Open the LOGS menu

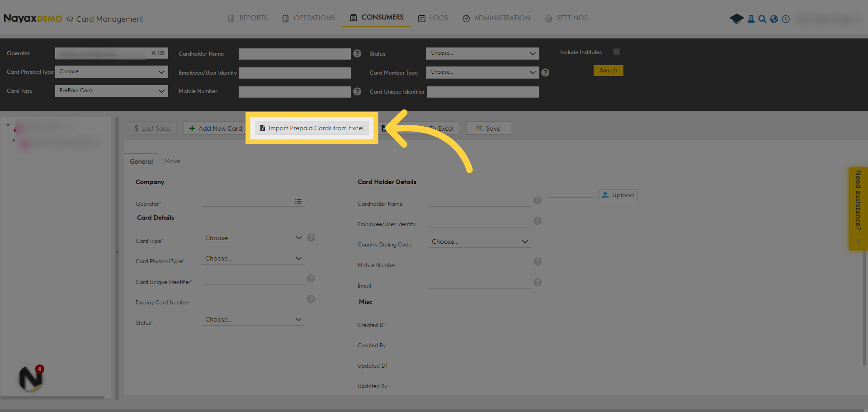click(433, 18)
